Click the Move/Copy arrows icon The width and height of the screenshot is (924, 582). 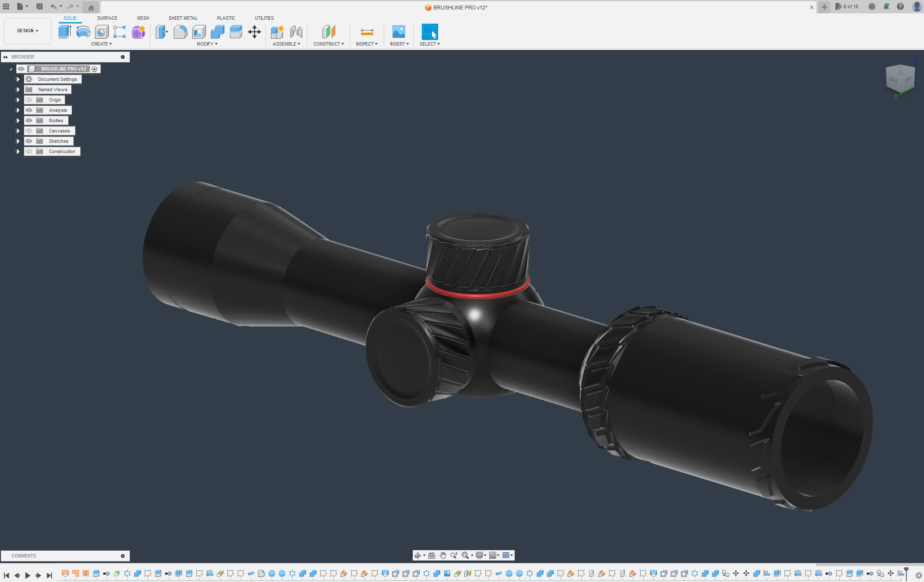pos(255,32)
